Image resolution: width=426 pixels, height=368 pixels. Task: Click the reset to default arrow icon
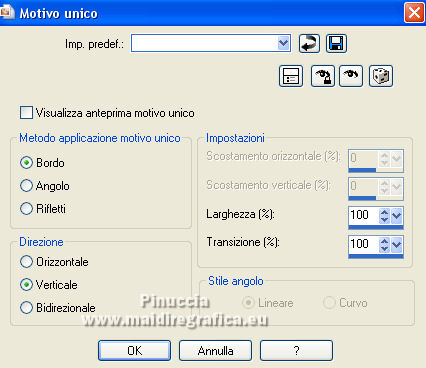coord(309,43)
